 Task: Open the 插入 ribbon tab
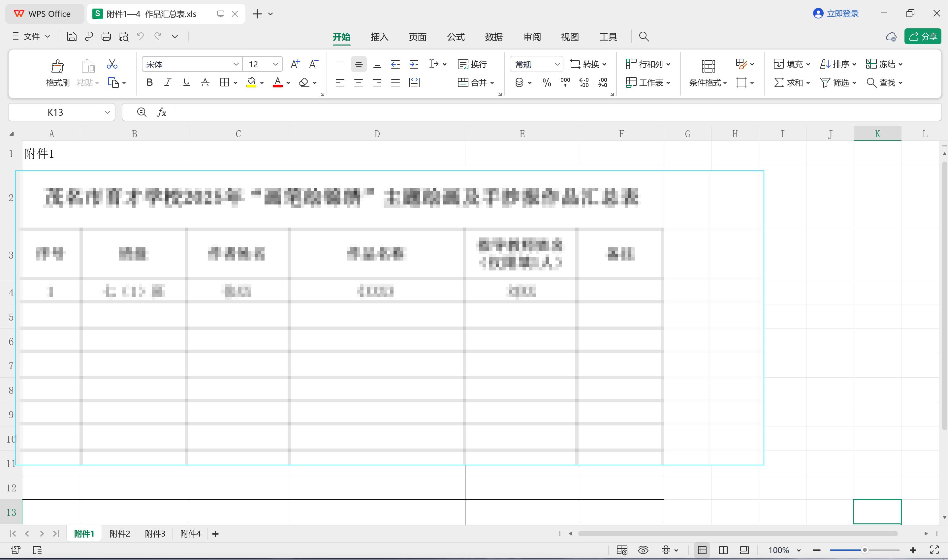point(379,37)
